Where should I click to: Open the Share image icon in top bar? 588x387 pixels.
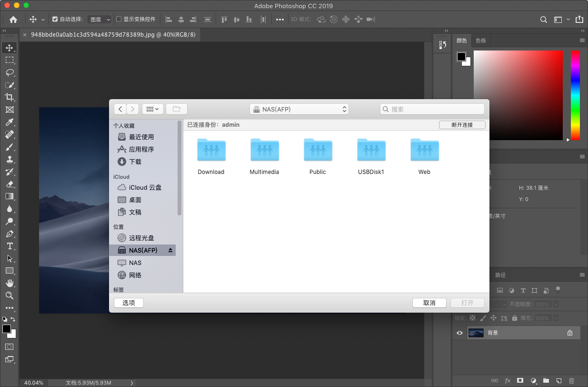[x=579, y=20]
